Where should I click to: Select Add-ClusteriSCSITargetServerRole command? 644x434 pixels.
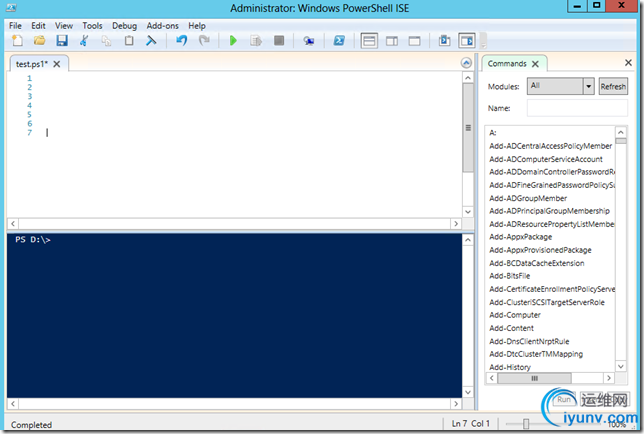(x=547, y=302)
